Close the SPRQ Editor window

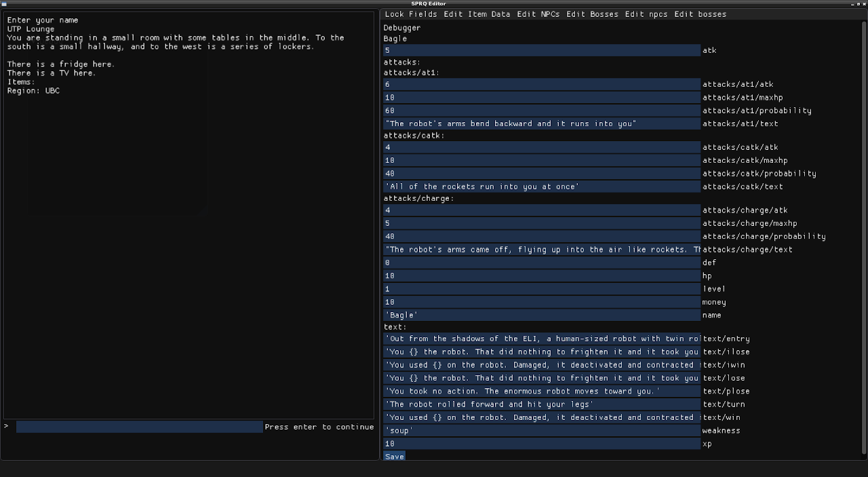(x=864, y=3)
